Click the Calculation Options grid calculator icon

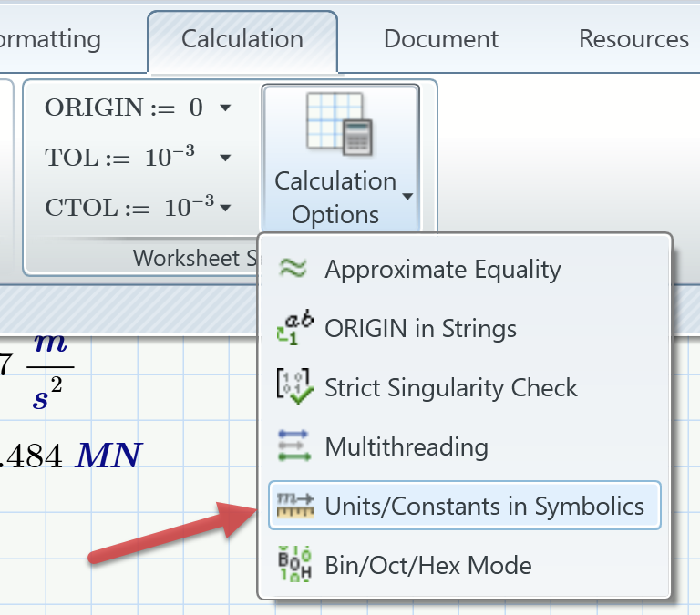pos(339,124)
